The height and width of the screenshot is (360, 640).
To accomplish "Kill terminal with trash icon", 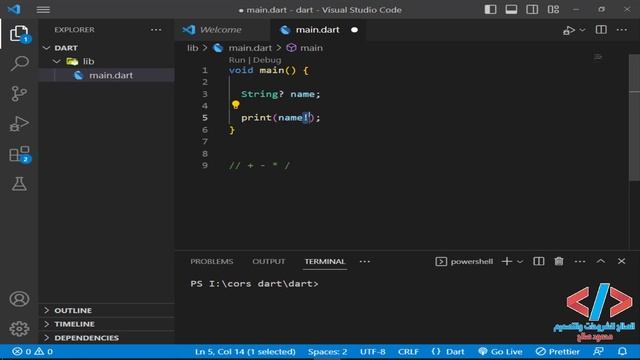I will click(559, 261).
